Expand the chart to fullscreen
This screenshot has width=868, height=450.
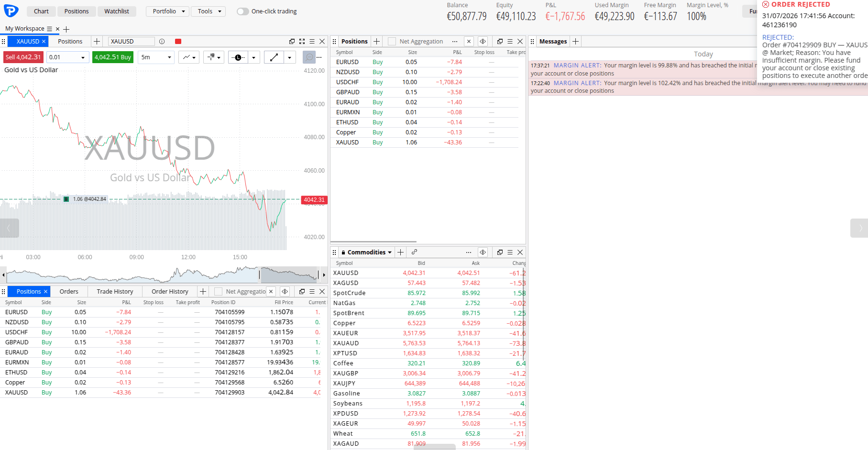coord(302,42)
